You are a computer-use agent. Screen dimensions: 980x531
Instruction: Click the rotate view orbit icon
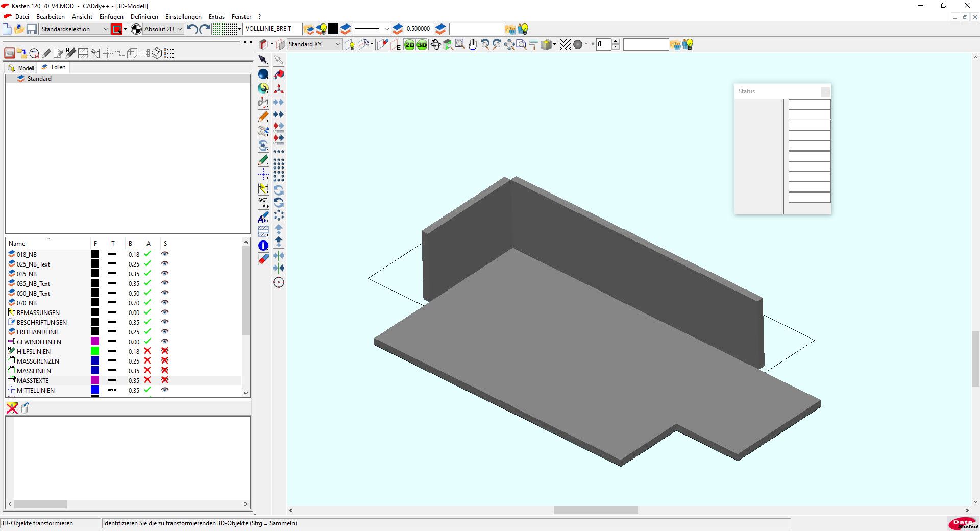435,45
